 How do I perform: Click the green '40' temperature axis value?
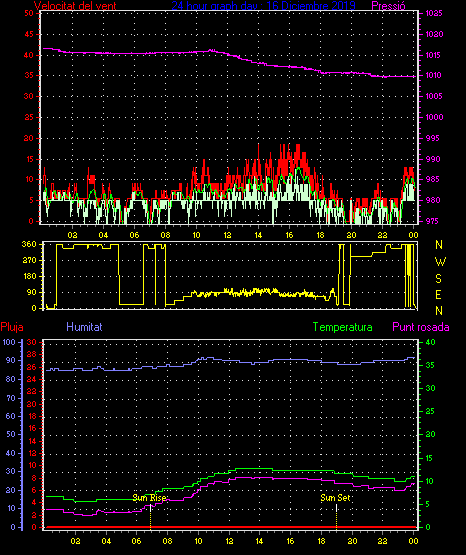point(430,342)
